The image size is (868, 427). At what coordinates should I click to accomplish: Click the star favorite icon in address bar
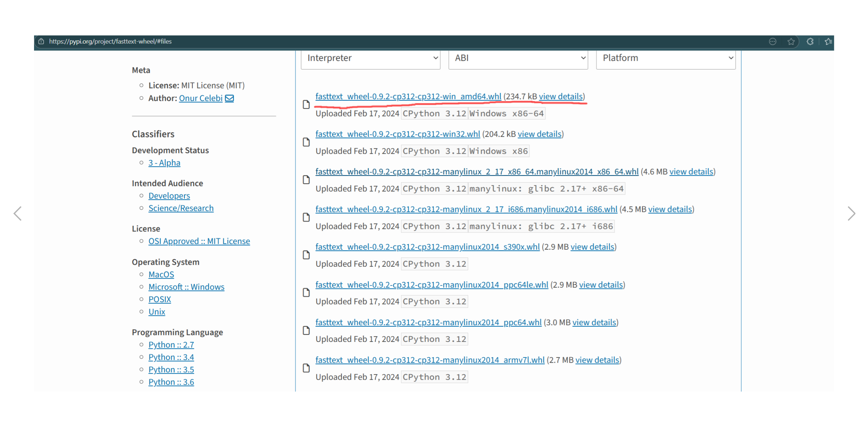790,42
